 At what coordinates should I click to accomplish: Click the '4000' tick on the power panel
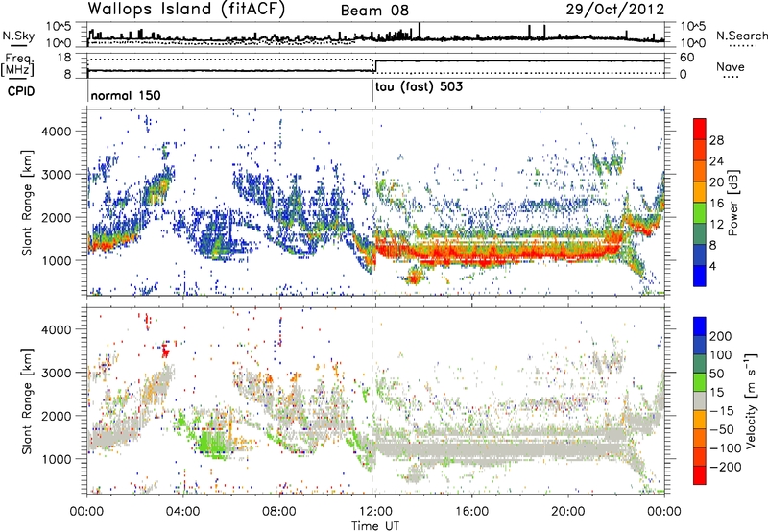tap(56, 132)
